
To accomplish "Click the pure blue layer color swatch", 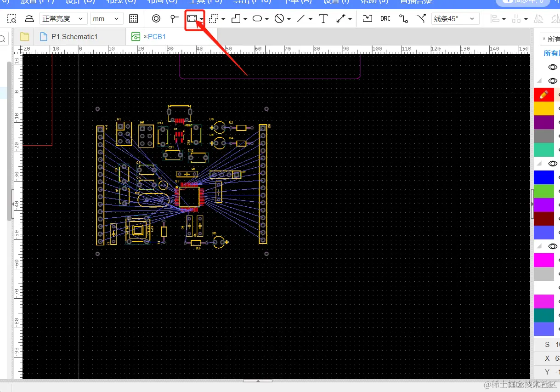I will pos(544,177).
